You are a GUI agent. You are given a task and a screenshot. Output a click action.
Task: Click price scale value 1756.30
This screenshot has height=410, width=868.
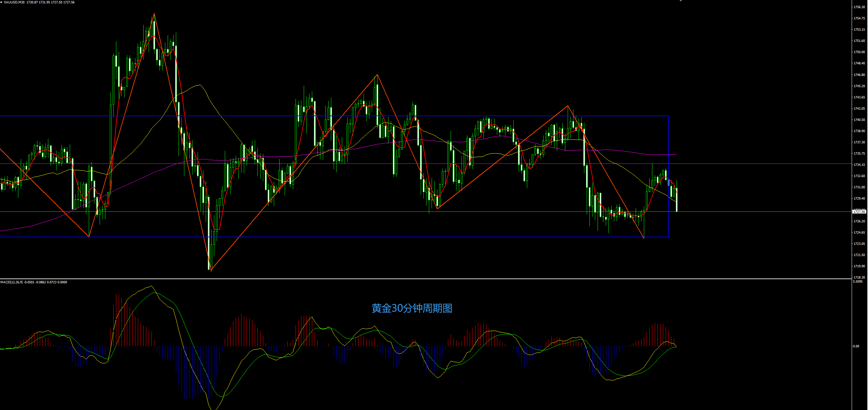click(859, 7)
